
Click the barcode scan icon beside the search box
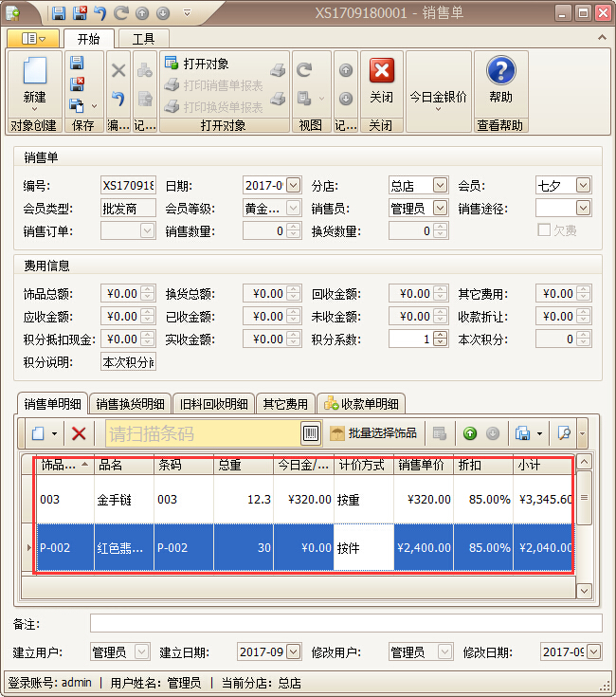[311, 433]
